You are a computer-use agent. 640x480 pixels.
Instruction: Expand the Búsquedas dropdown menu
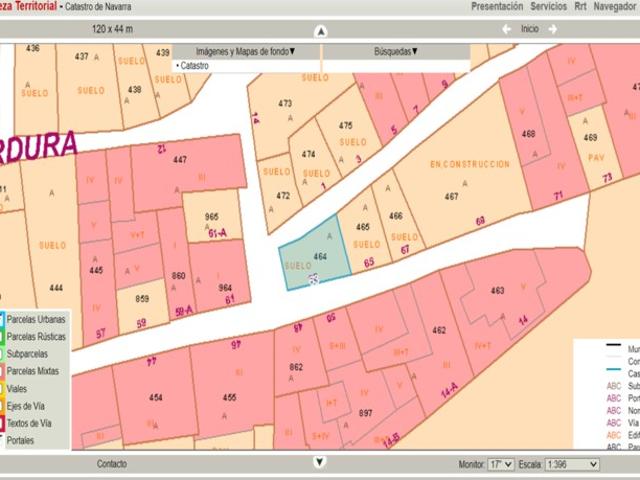tap(396, 50)
